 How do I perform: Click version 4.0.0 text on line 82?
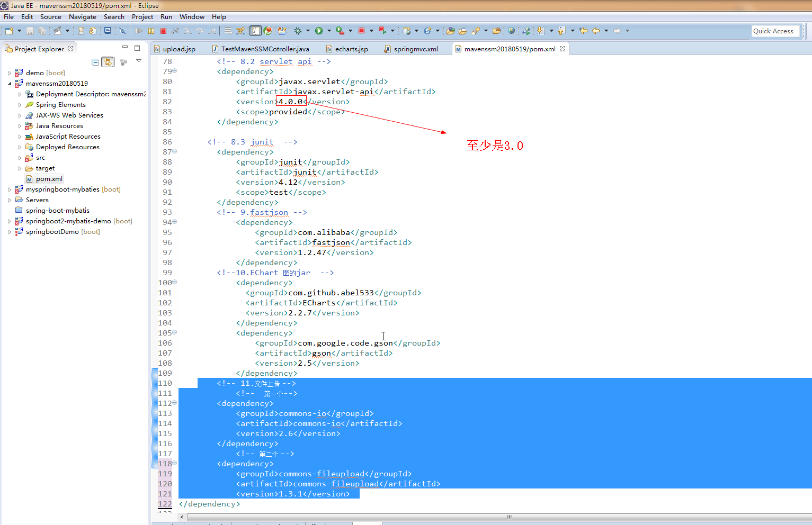[291, 102]
